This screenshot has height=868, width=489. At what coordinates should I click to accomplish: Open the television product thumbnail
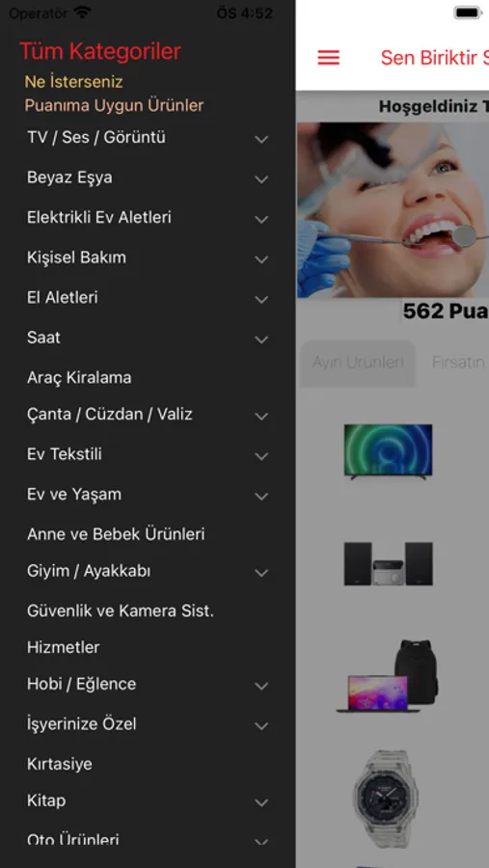click(388, 451)
